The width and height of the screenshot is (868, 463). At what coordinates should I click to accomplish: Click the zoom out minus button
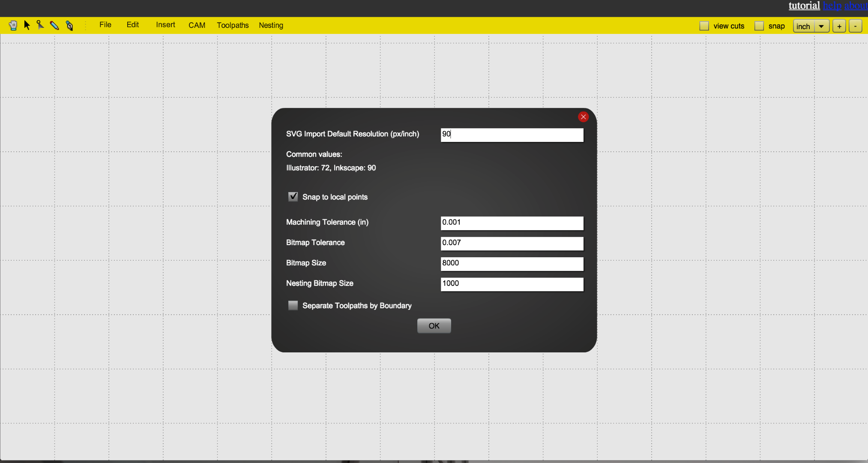[855, 26]
